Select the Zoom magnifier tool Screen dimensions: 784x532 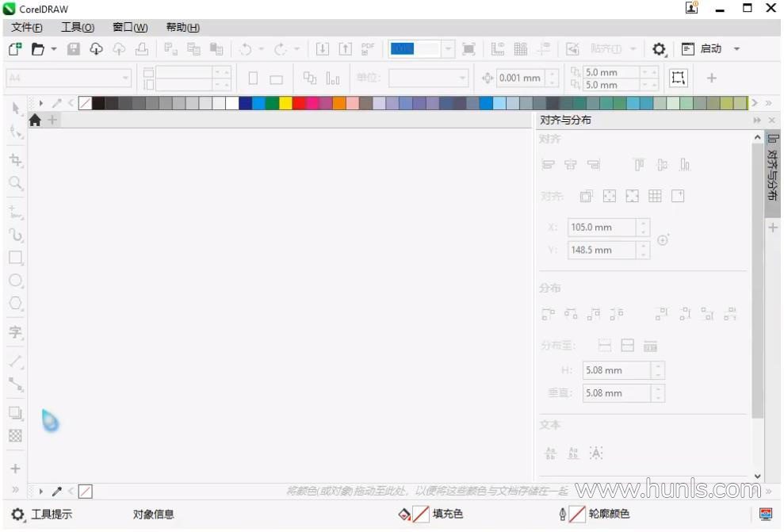point(16,183)
